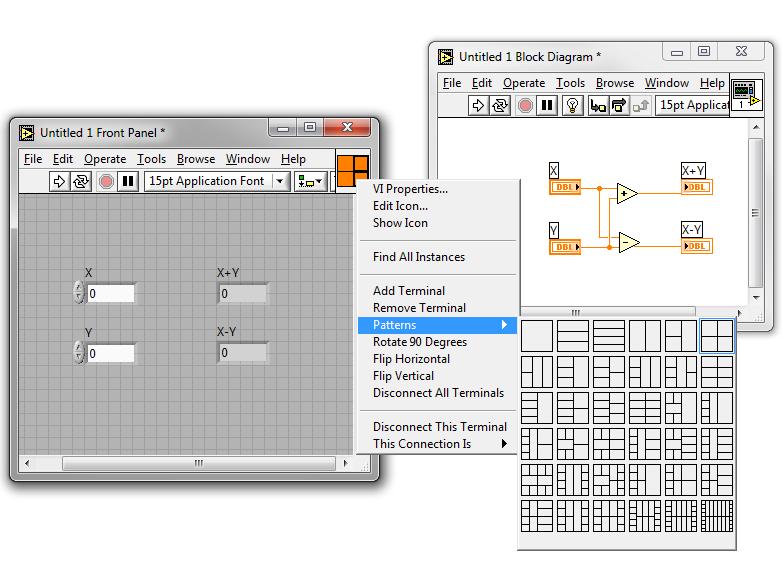Open Help menu in Front Panel window
Image resolution: width=782 pixels, height=562 pixels.
pos(293,159)
